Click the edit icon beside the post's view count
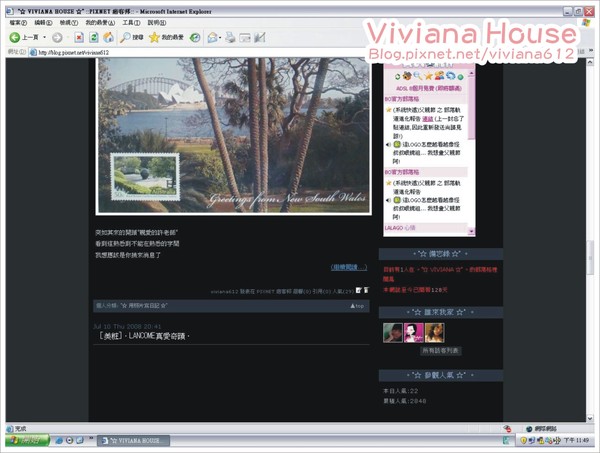 pyautogui.click(x=358, y=290)
